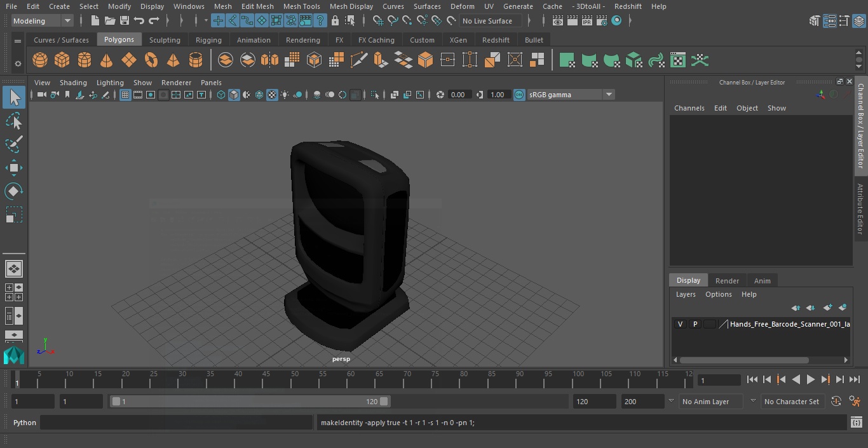Open the Attribute Editor side tab
This screenshot has height=448, width=868.
(x=860, y=208)
